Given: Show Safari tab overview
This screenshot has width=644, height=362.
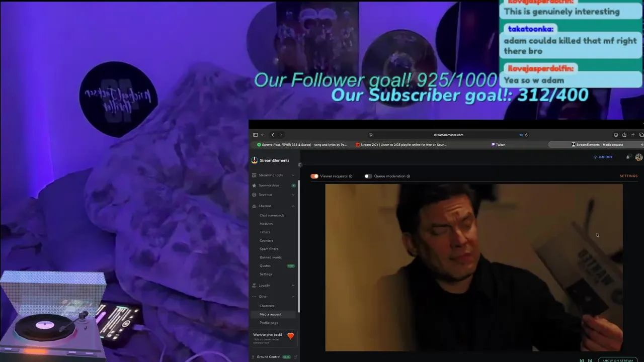Looking at the screenshot, I should [x=641, y=135].
